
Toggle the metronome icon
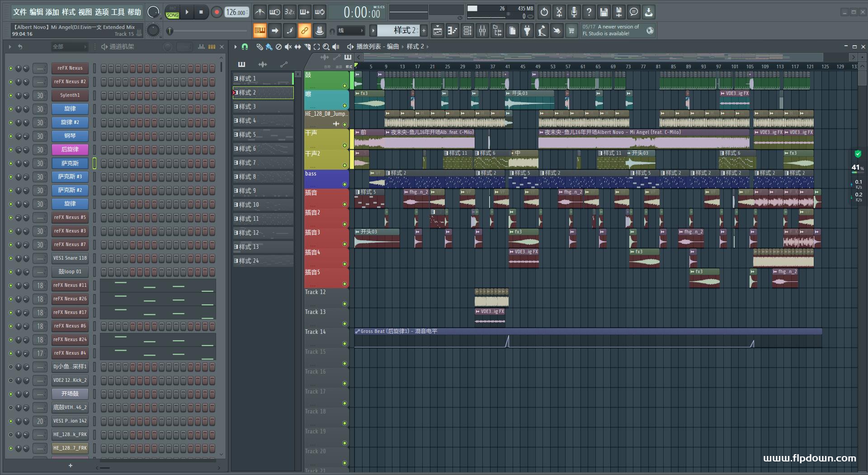coord(259,12)
